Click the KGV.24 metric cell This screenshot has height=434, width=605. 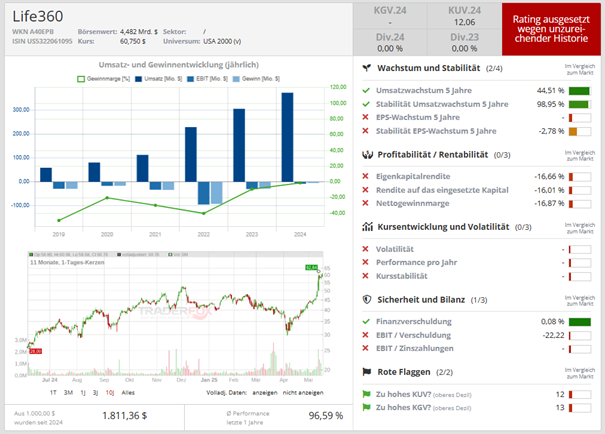(x=390, y=16)
